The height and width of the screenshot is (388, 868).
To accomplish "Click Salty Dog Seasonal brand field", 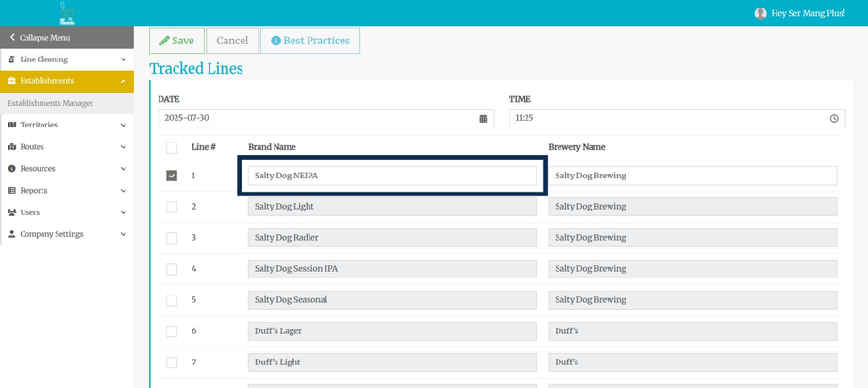I will (x=392, y=300).
